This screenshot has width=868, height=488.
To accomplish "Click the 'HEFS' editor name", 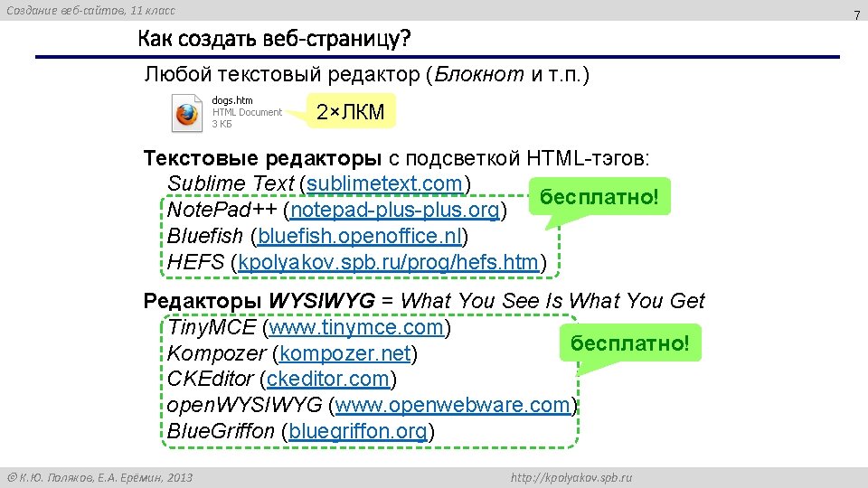I will 195,262.
